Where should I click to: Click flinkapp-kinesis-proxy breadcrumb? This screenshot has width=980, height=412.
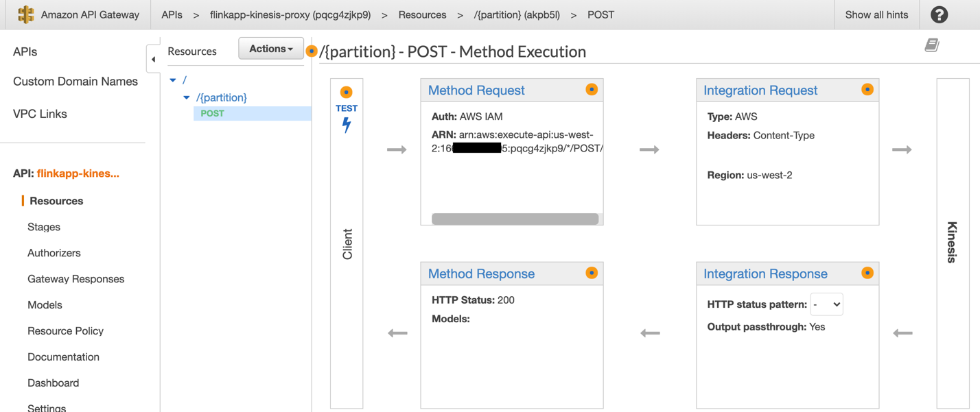click(290, 14)
